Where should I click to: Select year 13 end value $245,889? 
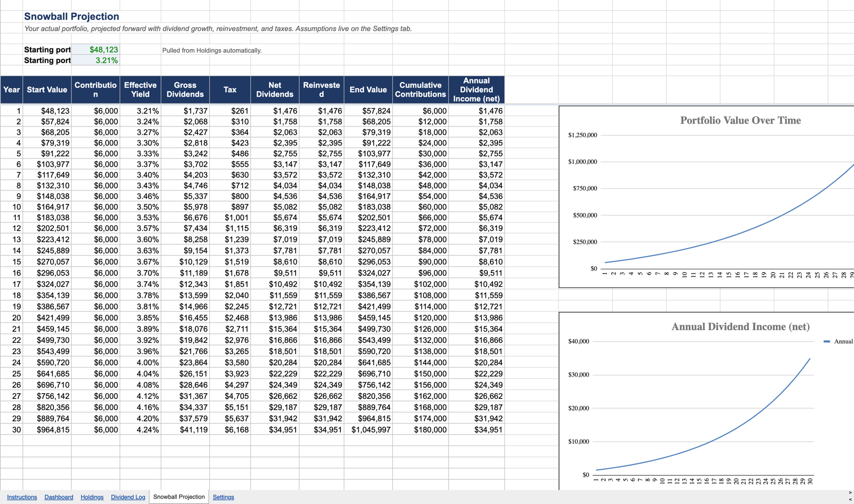368,239
